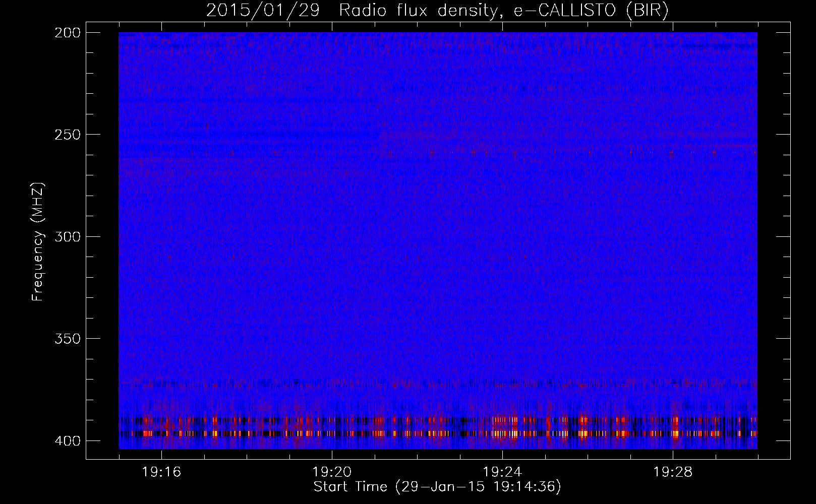The image size is (816, 504).
Task: Click the 400 frequency tick label
Action: [67, 441]
